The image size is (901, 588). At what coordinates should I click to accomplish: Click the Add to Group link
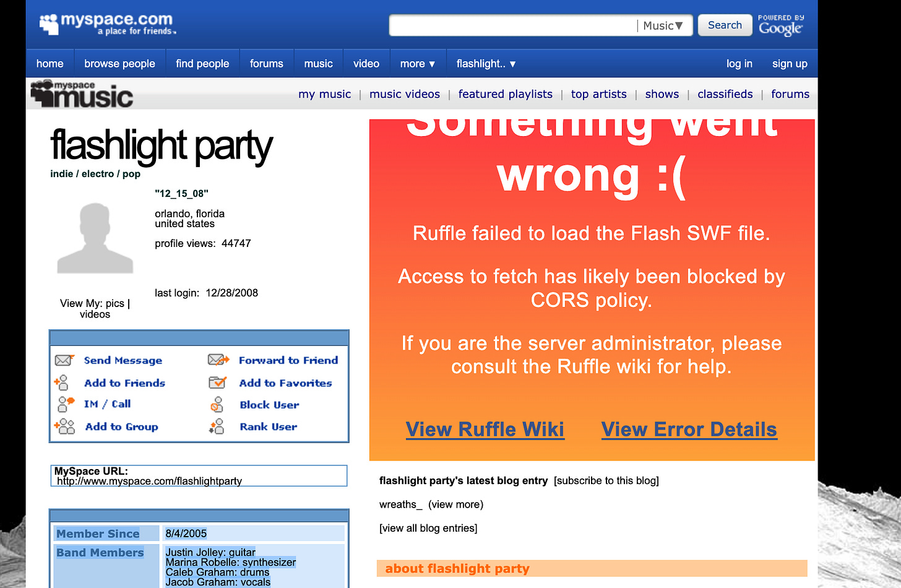[x=122, y=426]
